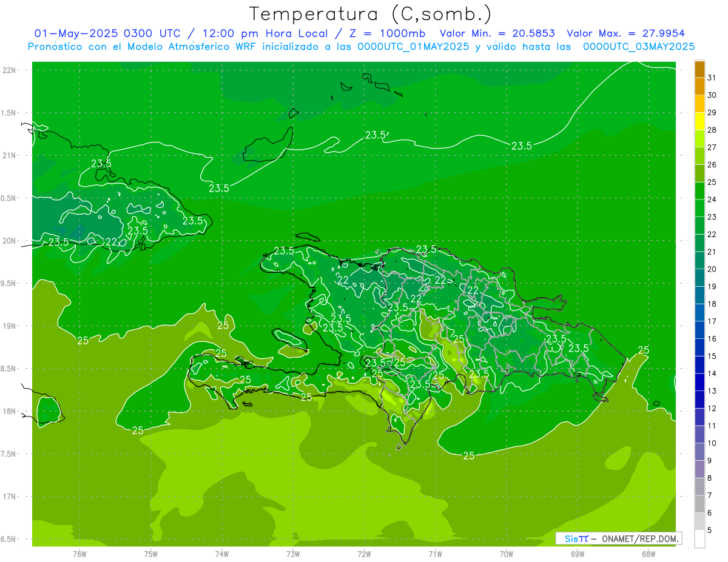Image resolution: width=728 pixels, height=562 pixels.
Task: Select the 27 label on the color scale
Action: [712, 147]
